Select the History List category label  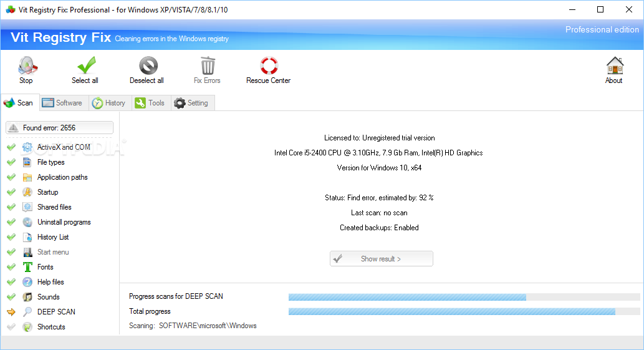pyautogui.click(x=53, y=237)
